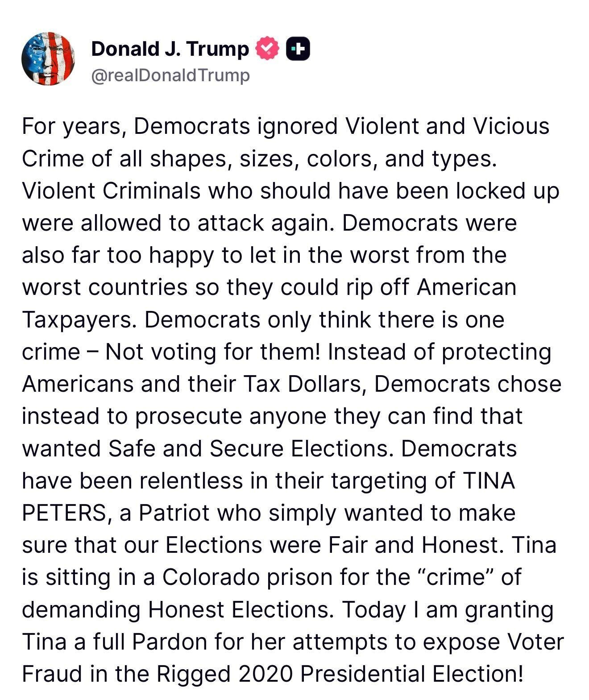Click the @realDonaldTrump handle
The height and width of the screenshot is (700, 589).
(170, 75)
